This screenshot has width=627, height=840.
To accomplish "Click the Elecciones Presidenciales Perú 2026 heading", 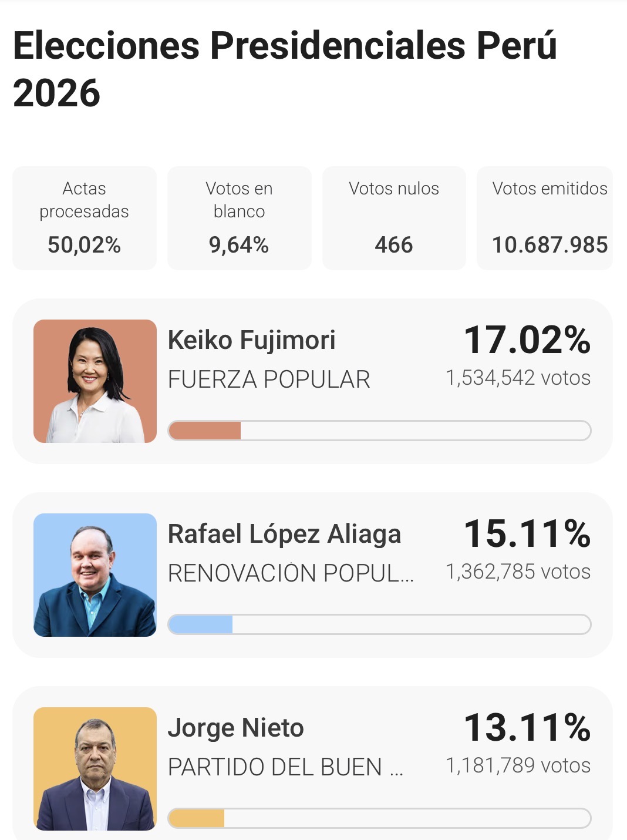I will (x=285, y=69).
